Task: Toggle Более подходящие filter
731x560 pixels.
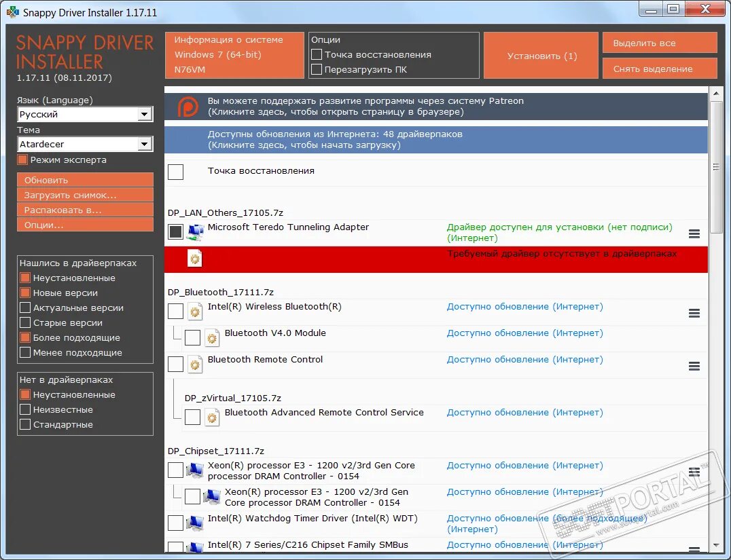Action: click(25, 338)
